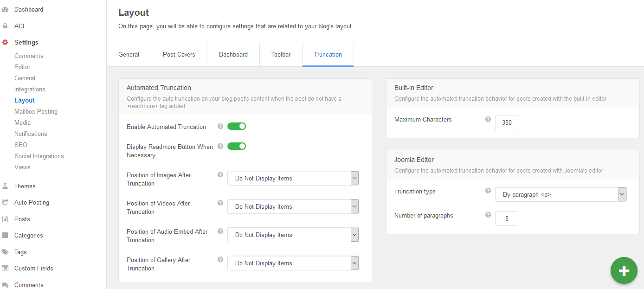
Task: Open the Integrations settings link
Action: coord(30,89)
